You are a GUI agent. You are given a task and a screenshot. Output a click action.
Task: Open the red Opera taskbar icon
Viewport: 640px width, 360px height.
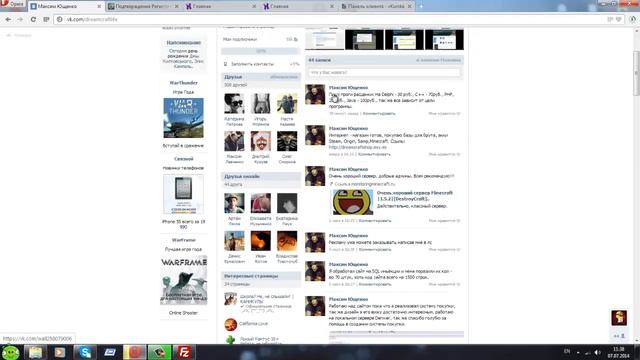(x=134, y=352)
